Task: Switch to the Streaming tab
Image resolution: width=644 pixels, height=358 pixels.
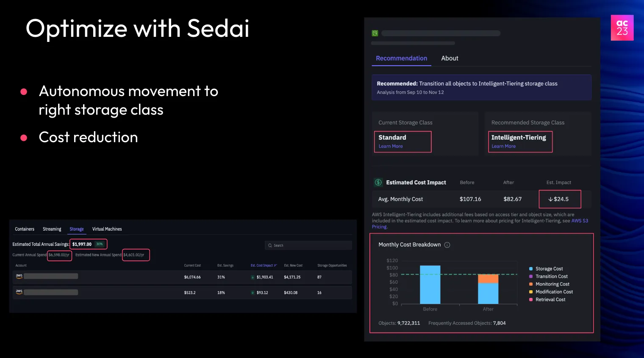Action: (52, 229)
